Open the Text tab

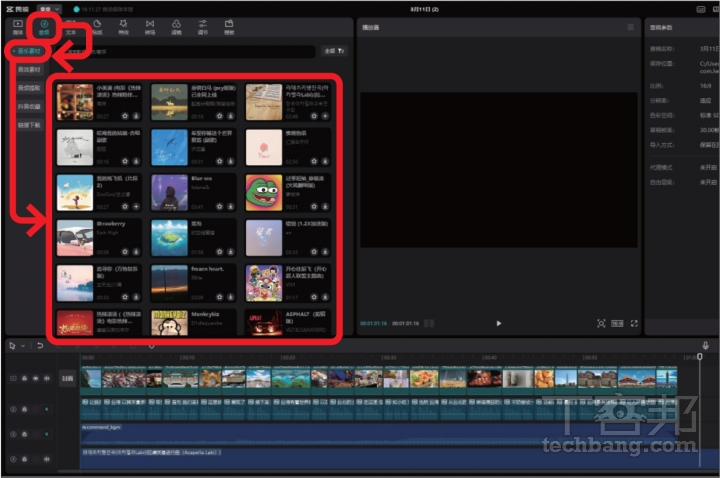click(71, 28)
